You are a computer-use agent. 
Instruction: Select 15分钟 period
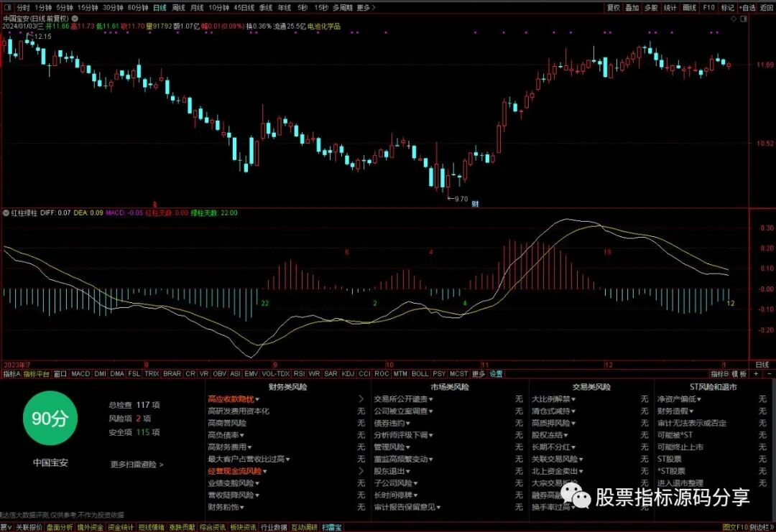(x=88, y=8)
